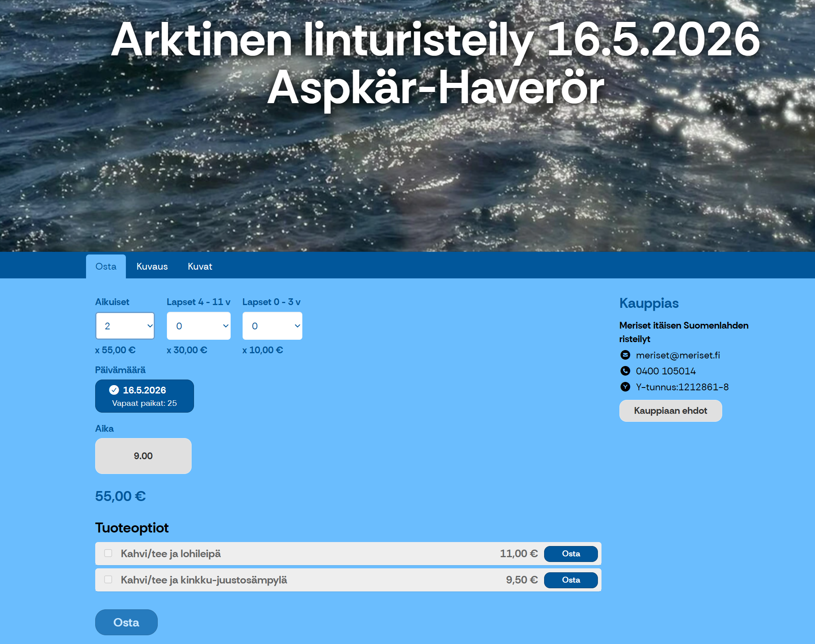Image resolution: width=815 pixels, height=644 pixels.
Task: Click the Aika label
Action: click(104, 429)
